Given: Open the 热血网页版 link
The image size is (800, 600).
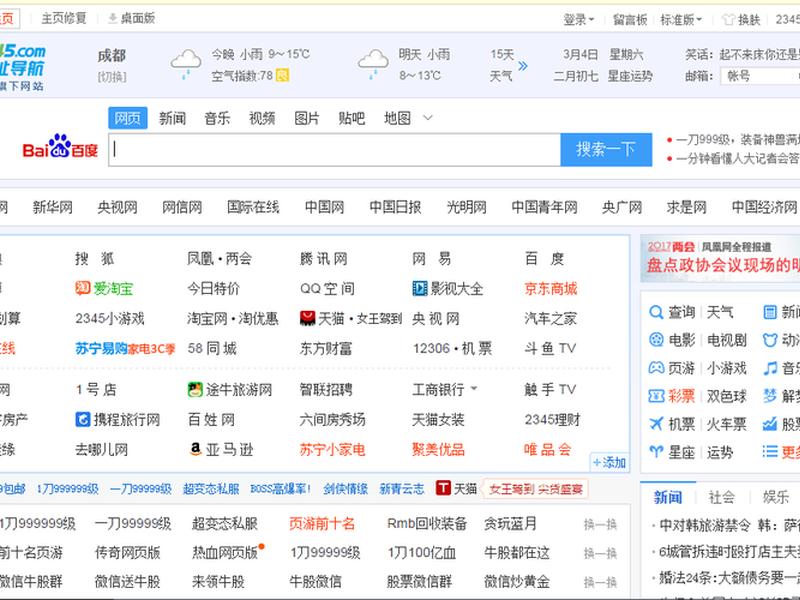Looking at the screenshot, I should coord(224,553).
